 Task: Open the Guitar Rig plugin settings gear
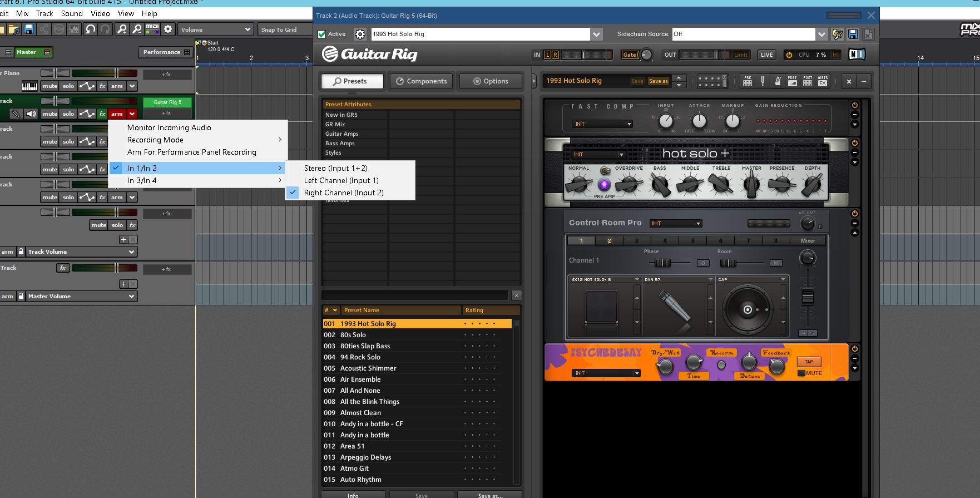(x=360, y=34)
